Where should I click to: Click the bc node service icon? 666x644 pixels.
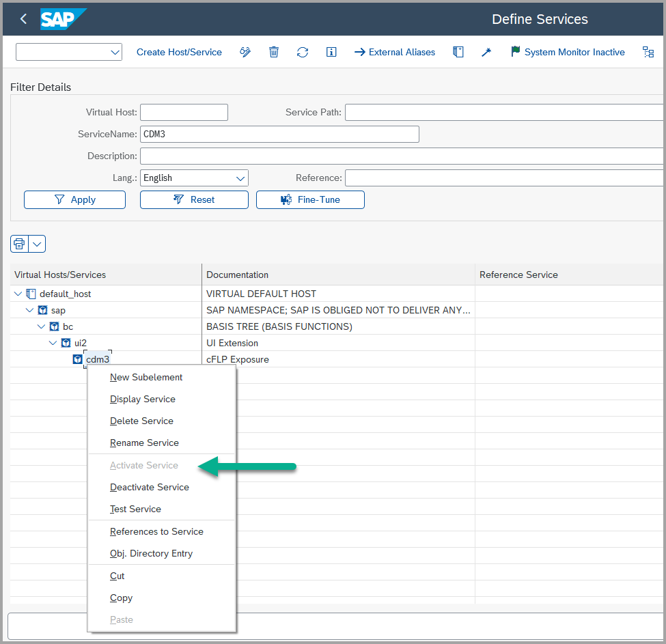pos(54,326)
